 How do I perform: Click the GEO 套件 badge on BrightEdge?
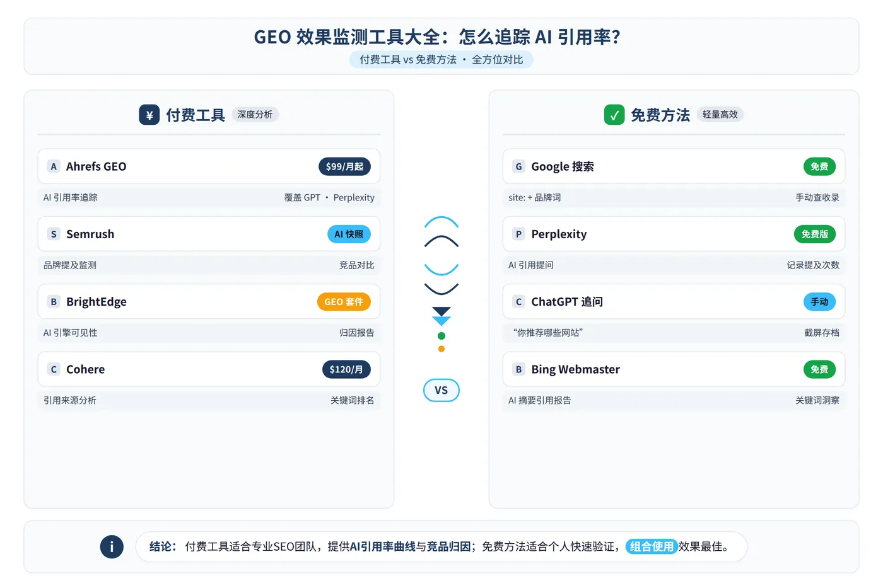tap(344, 302)
